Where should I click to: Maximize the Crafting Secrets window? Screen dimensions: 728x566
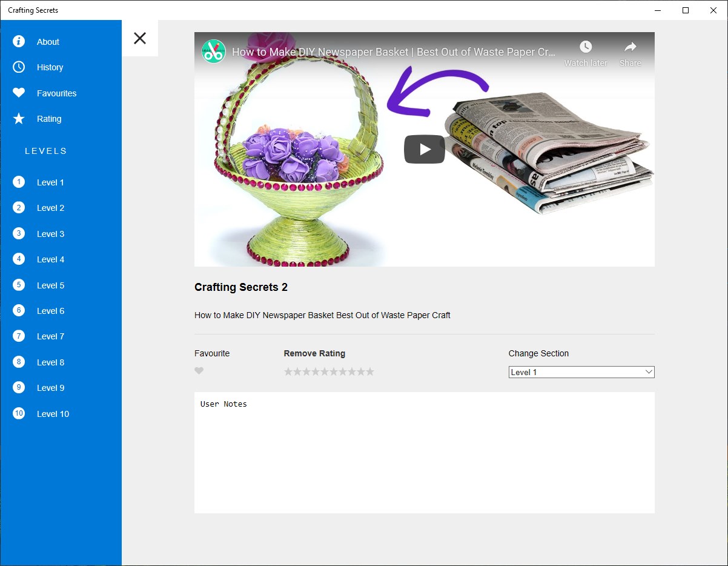click(x=686, y=10)
